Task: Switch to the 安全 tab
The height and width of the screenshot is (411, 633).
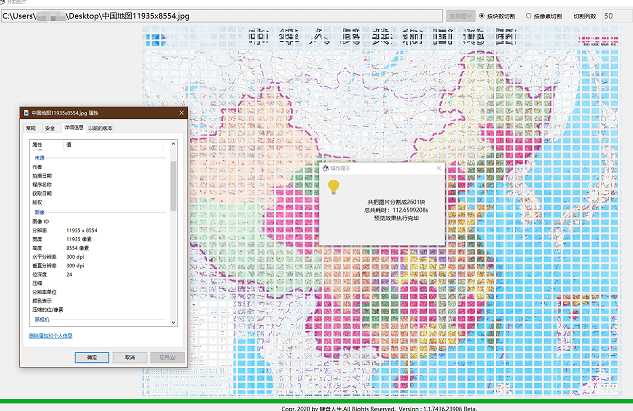Action: click(x=50, y=128)
